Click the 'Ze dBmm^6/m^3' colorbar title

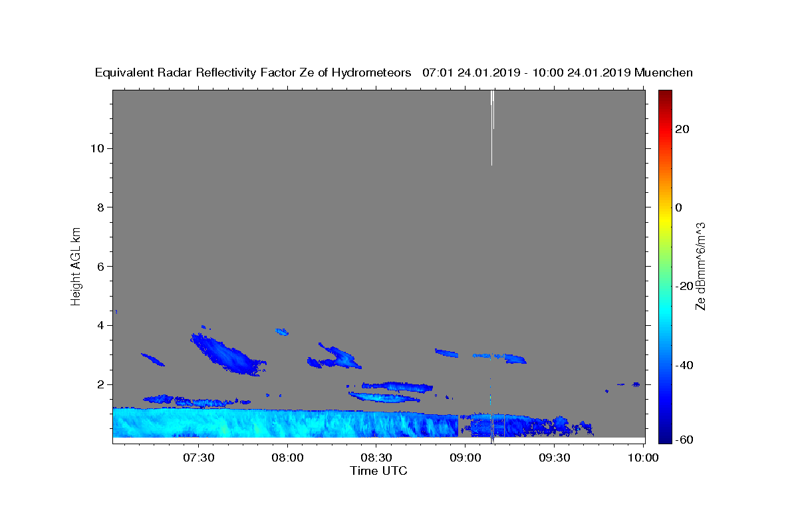[x=700, y=266]
